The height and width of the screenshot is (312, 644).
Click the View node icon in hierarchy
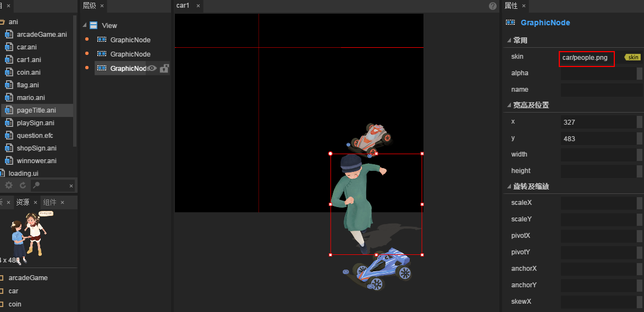(x=93, y=25)
